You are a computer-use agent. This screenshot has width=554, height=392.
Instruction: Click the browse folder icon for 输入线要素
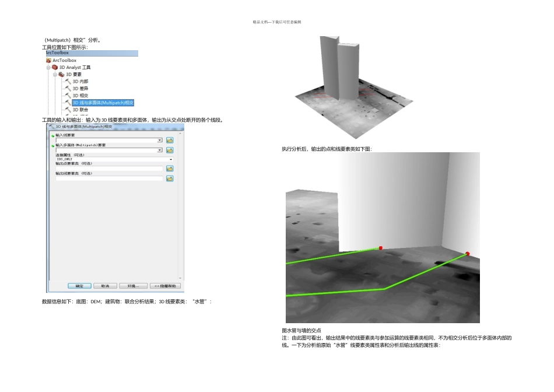[x=170, y=141]
